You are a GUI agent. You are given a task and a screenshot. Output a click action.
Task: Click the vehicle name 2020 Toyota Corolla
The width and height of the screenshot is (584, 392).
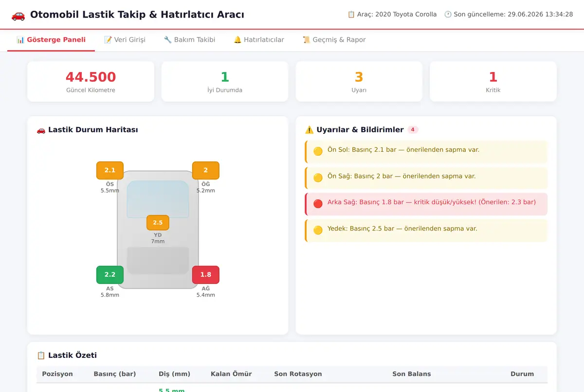click(x=406, y=15)
